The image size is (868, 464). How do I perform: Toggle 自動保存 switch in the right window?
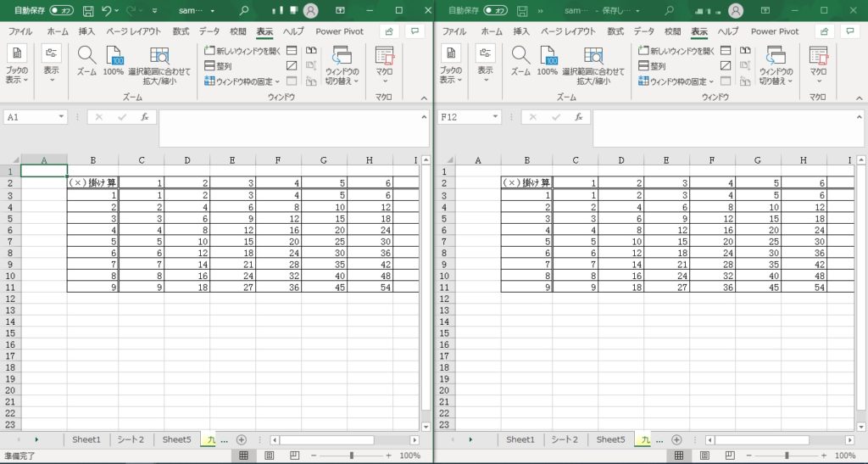pyautogui.click(x=495, y=11)
